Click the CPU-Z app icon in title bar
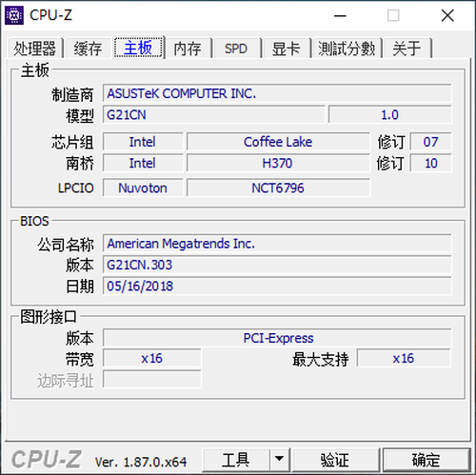476x475 pixels. (14, 15)
